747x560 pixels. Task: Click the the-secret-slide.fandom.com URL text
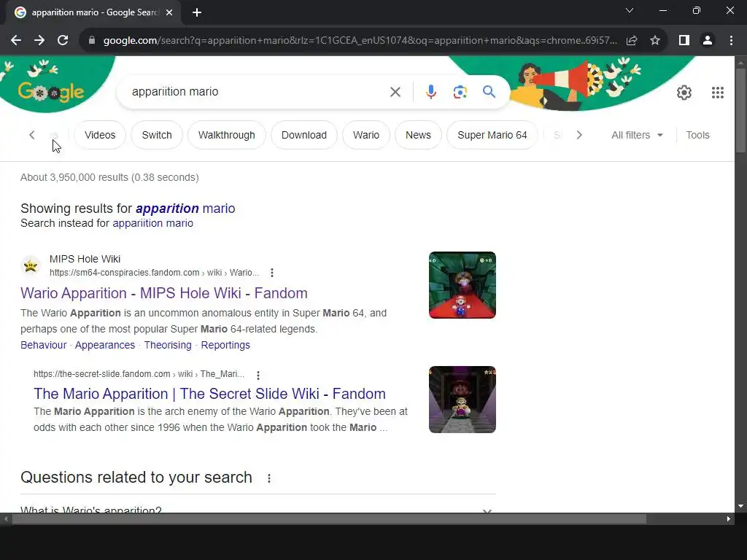tap(139, 374)
